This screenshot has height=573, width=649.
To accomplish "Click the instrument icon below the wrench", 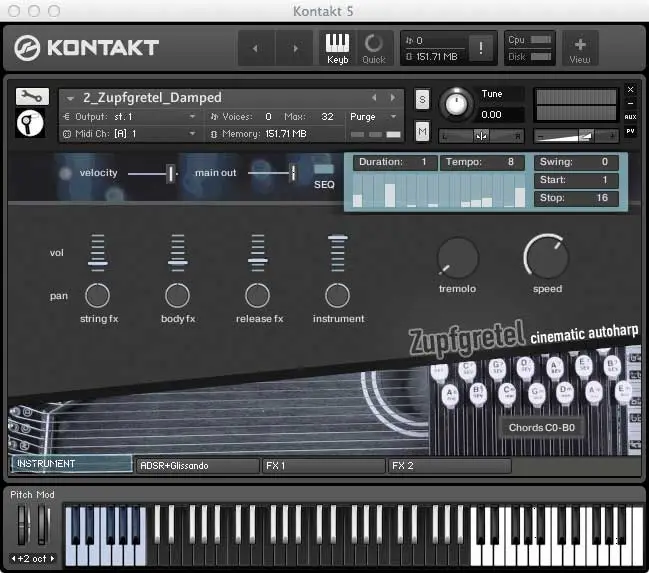I will click(x=30, y=123).
